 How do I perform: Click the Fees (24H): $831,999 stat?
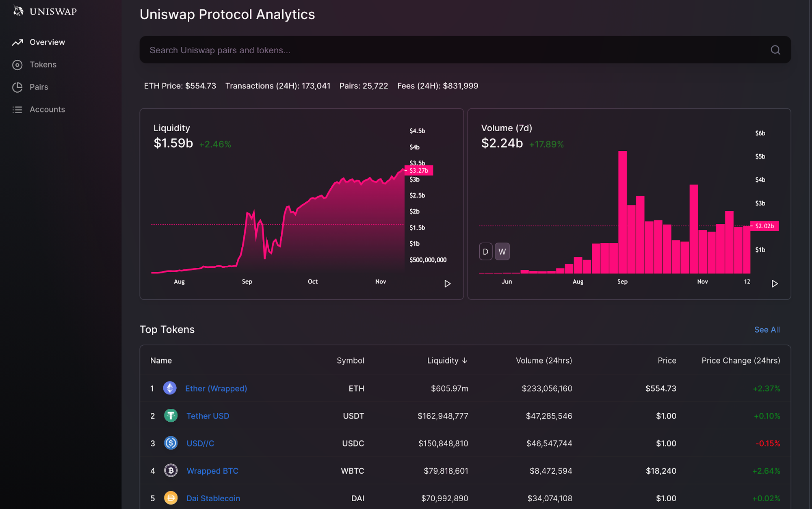437,86
